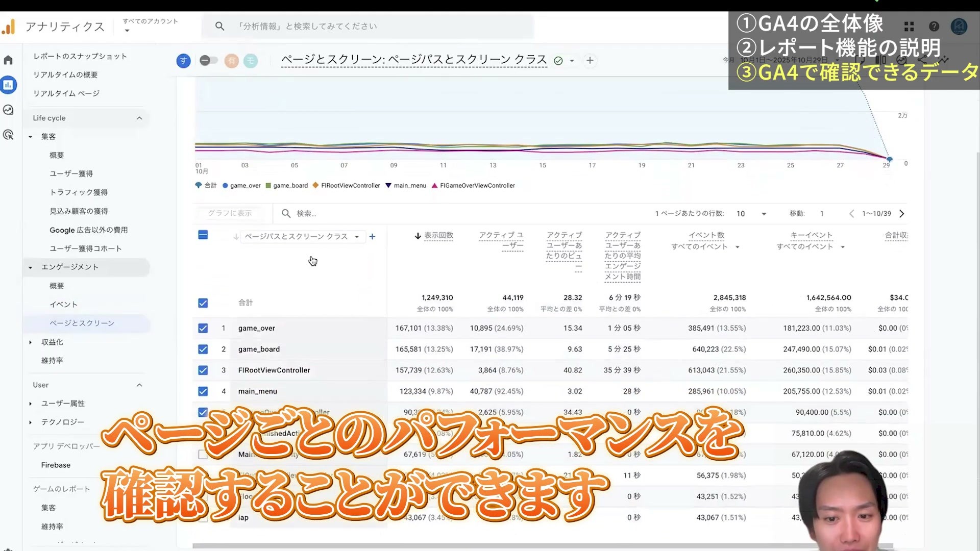The height and width of the screenshot is (551, 980).
Task: Open イベント数 すべてのイベント filter dropdown
Action: pyautogui.click(x=706, y=247)
